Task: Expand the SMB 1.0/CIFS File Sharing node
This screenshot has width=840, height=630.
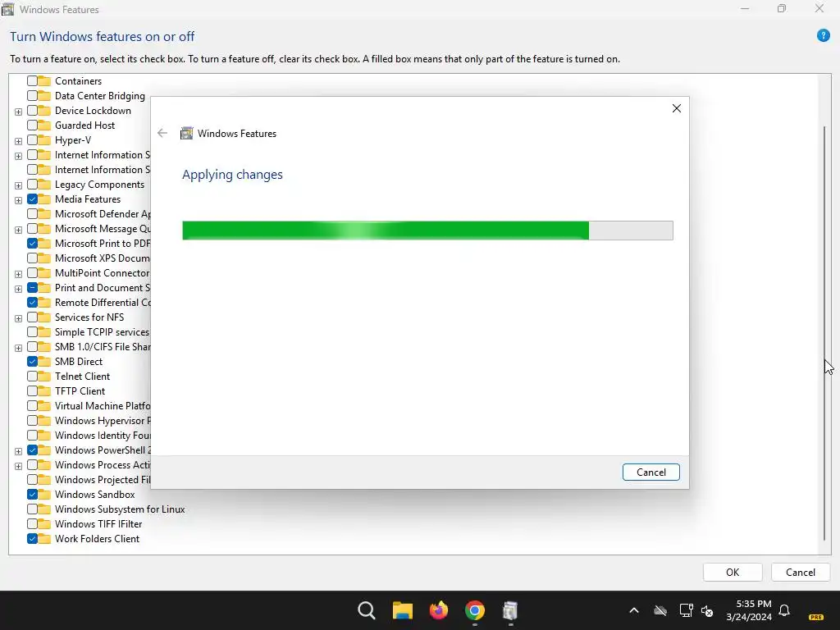Action: (x=18, y=348)
